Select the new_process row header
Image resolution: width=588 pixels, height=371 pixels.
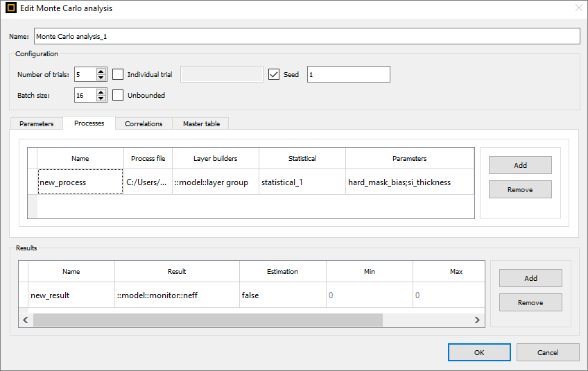point(33,182)
